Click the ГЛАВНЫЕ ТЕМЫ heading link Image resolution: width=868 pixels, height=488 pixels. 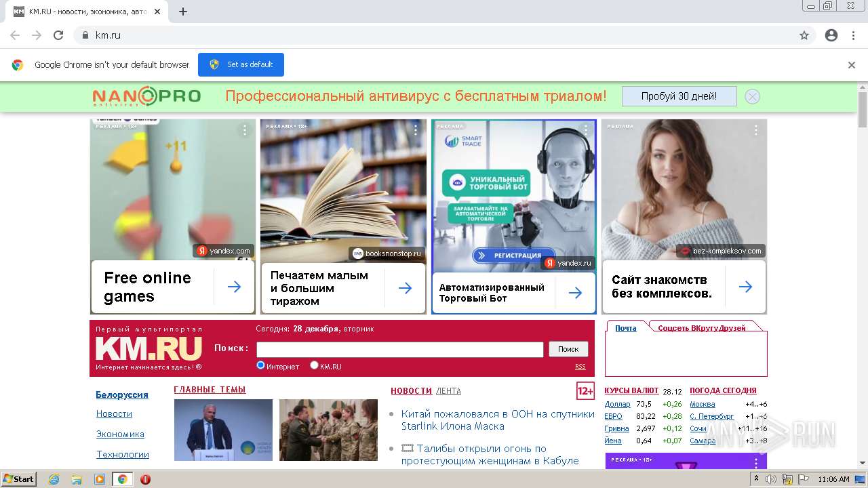(x=210, y=390)
